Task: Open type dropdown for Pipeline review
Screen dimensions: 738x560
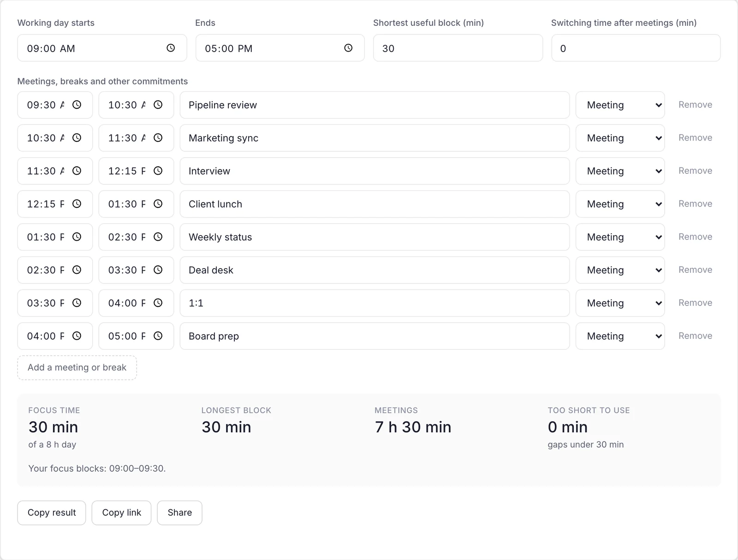Action: (x=620, y=105)
